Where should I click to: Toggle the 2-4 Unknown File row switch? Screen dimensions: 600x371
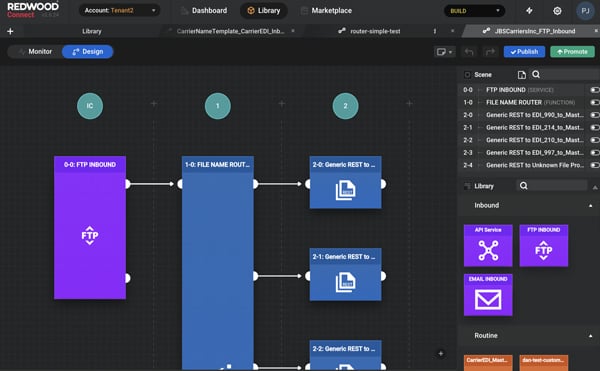[x=595, y=165]
